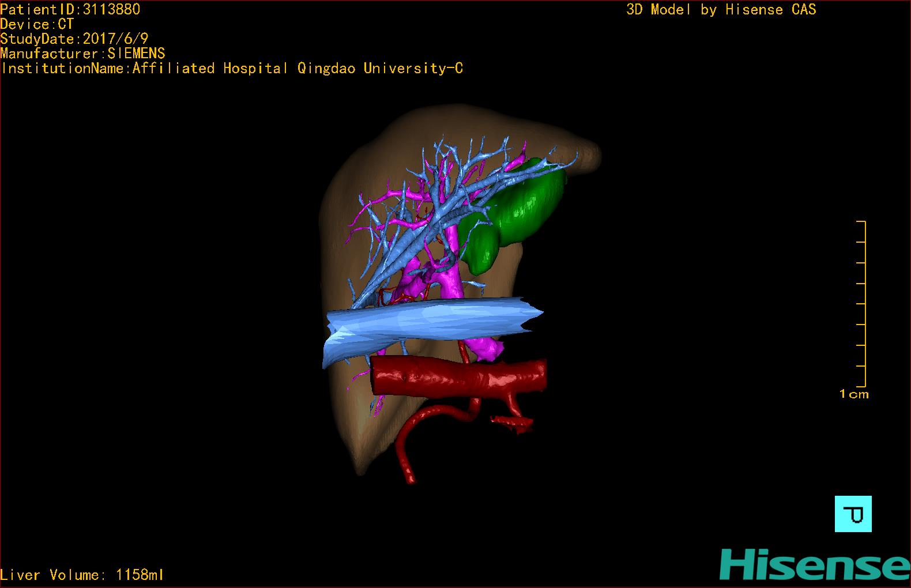Click the text 'StudyDate:2017/6/9'
The height and width of the screenshot is (588, 911).
(74, 39)
